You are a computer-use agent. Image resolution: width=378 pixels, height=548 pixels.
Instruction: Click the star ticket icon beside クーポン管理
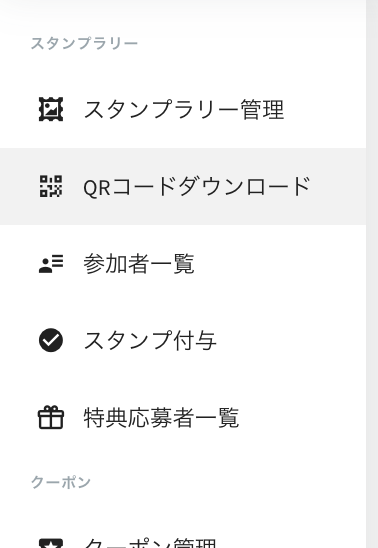click(x=51, y=543)
